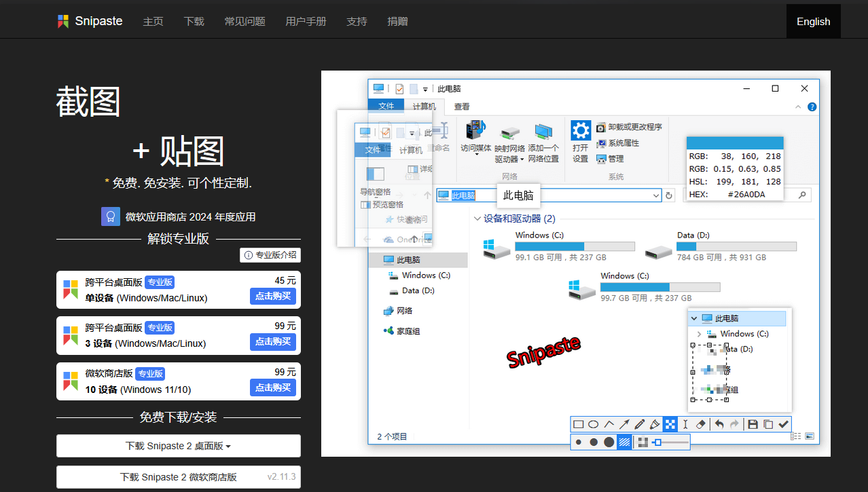
Task: Save the snip with floppy icon
Action: pyautogui.click(x=753, y=424)
